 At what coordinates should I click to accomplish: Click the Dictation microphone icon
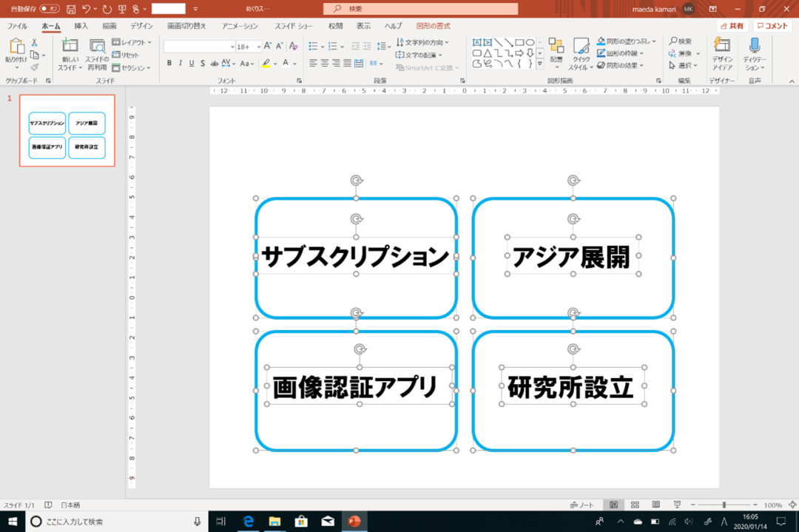[x=755, y=54]
